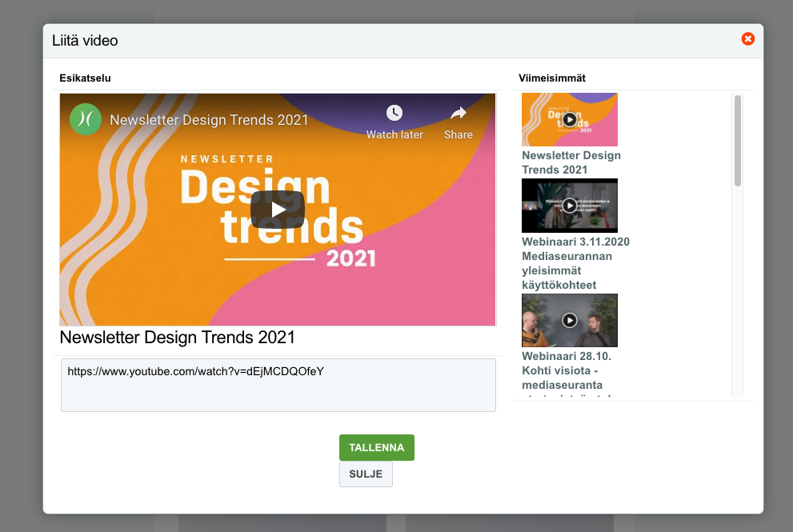Click the YouTube URL text field
The image size is (793, 532).
[278, 385]
